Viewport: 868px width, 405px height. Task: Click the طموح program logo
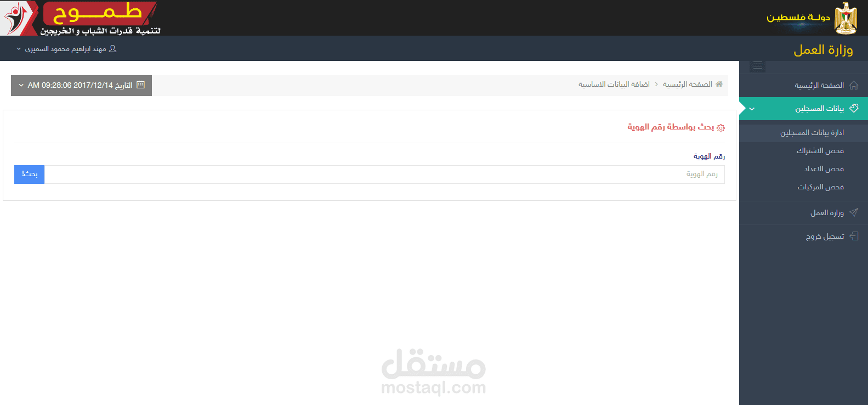pyautogui.click(x=80, y=18)
